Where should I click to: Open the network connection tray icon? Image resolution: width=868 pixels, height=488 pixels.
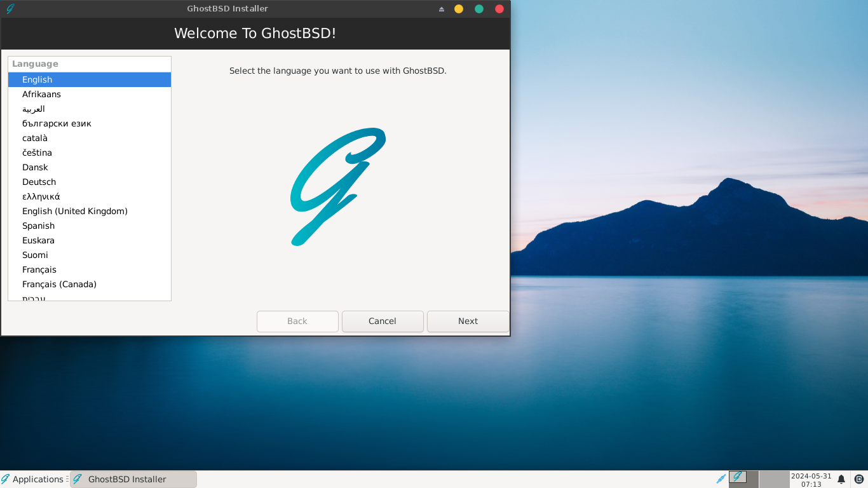(x=721, y=479)
